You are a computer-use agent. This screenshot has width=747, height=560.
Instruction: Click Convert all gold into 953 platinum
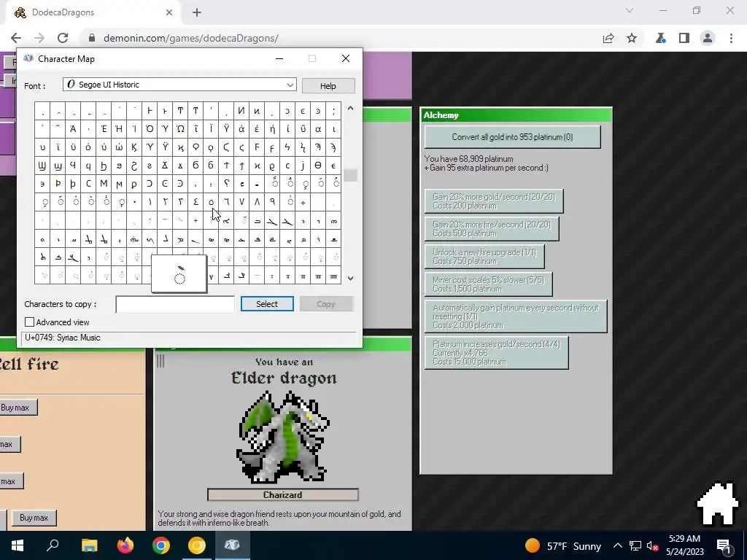coord(512,137)
